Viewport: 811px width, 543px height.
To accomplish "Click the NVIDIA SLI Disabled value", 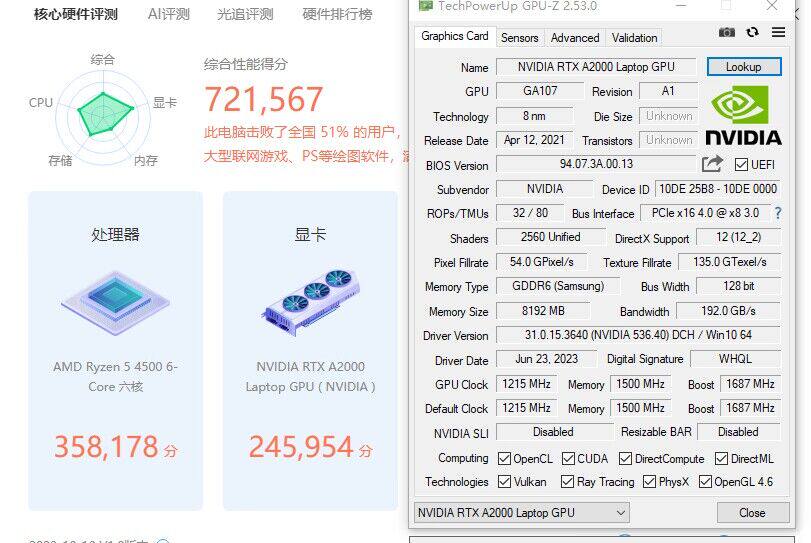I will click(x=553, y=432).
